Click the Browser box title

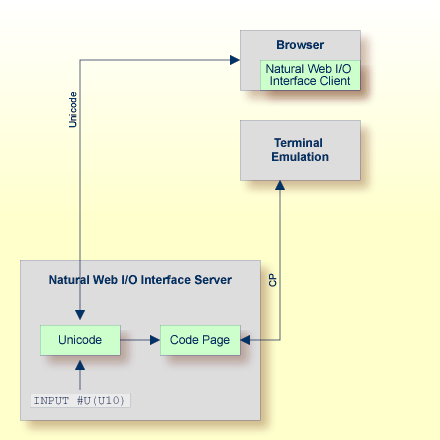300,45
